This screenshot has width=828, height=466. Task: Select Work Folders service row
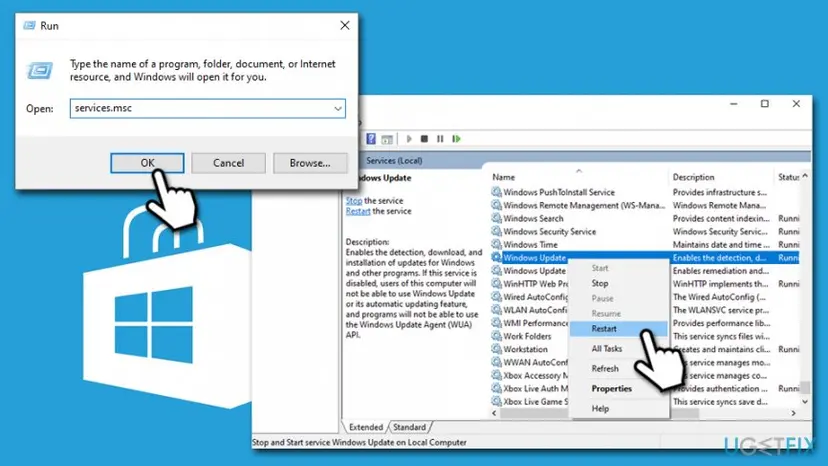point(530,336)
